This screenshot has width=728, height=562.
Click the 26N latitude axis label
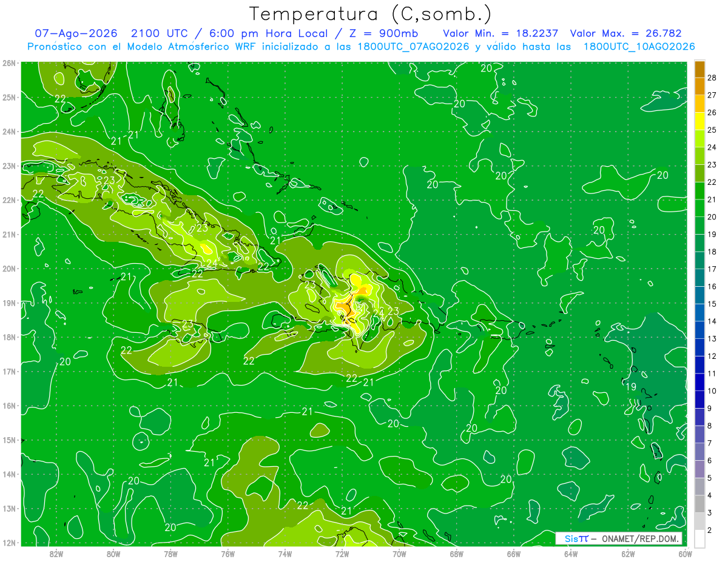[x=8, y=62]
